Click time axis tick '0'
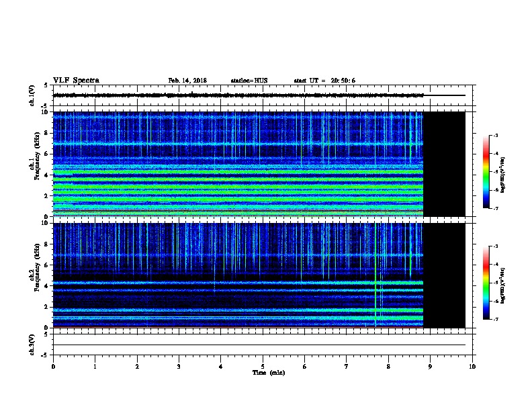532x411 pixels. 53,366
